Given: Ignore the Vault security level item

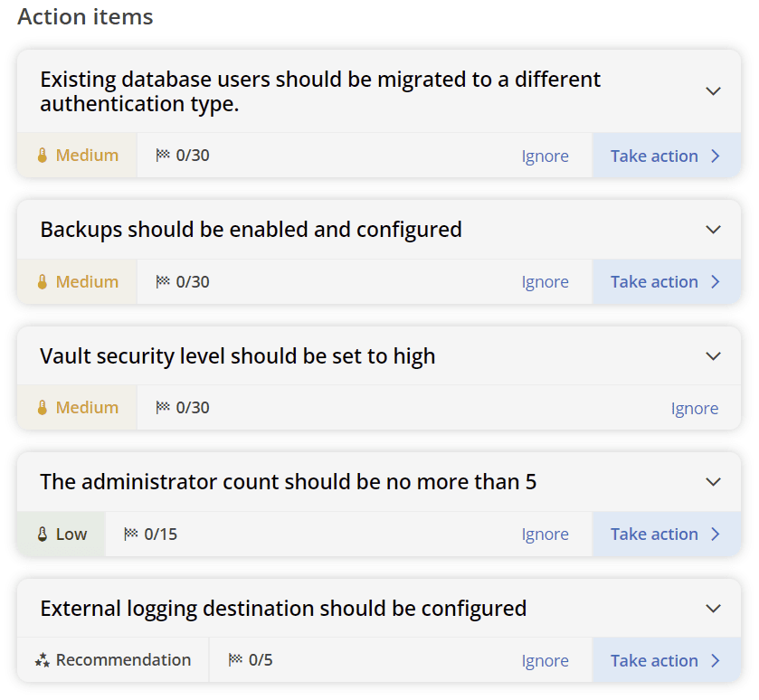Looking at the screenshot, I should point(694,408).
